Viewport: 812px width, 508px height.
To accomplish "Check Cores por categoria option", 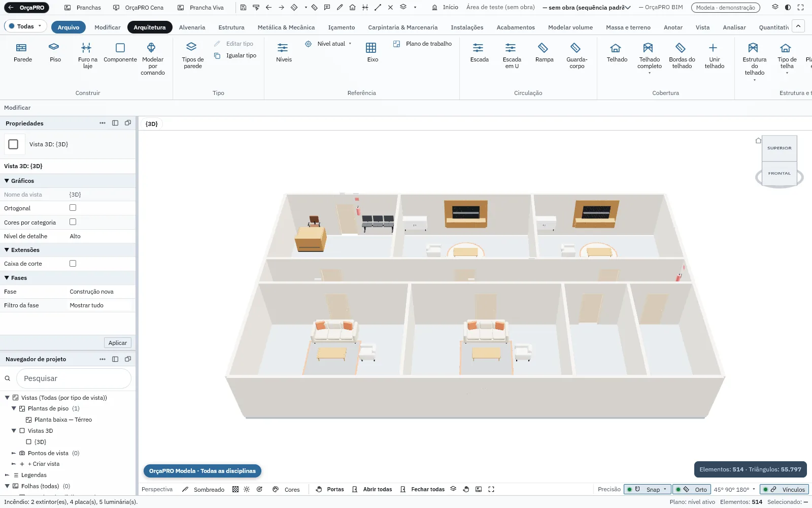I will click(x=73, y=222).
